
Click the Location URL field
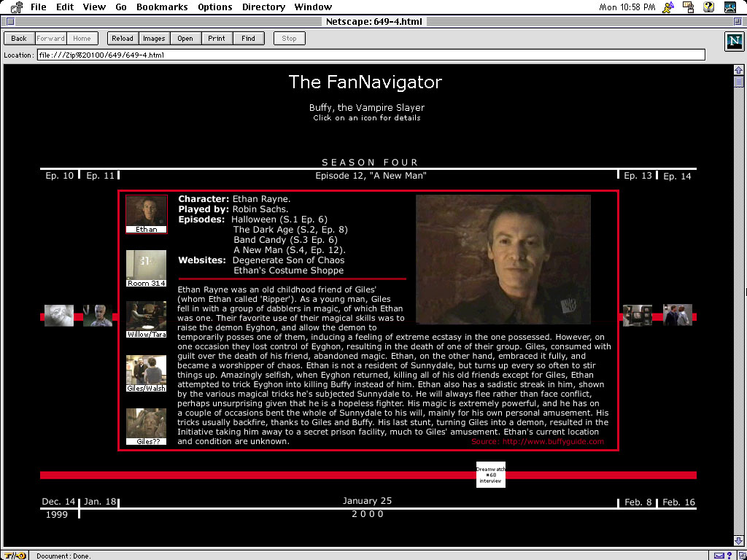pos(371,55)
